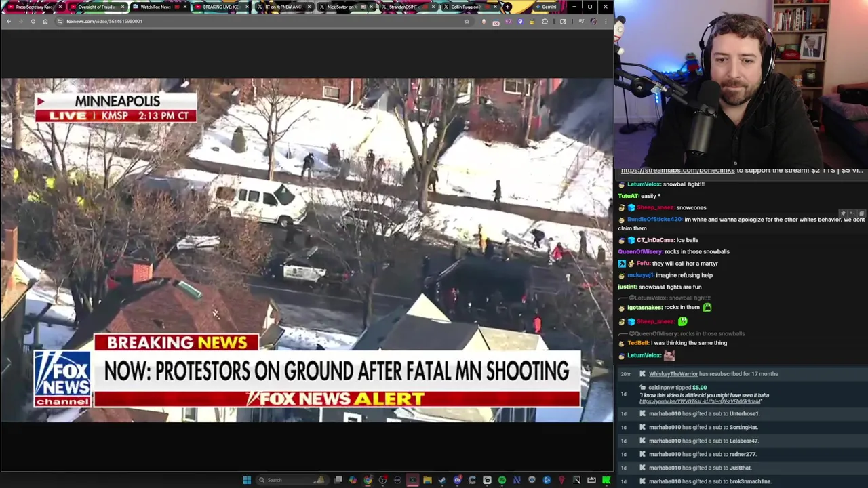
Task: Click the cat emote in LetumVelox's message
Action: click(x=669, y=355)
